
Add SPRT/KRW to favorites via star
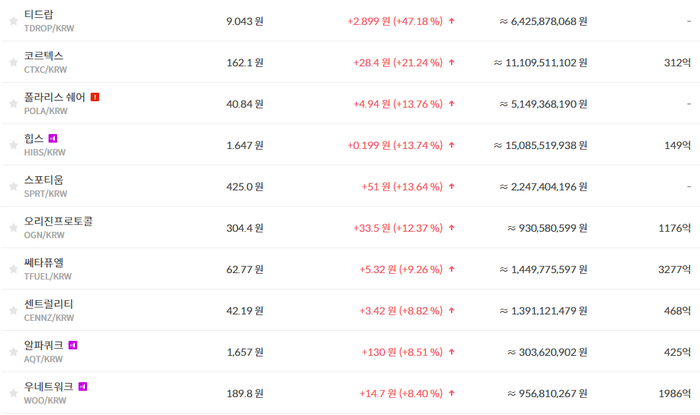tap(13, 187)
